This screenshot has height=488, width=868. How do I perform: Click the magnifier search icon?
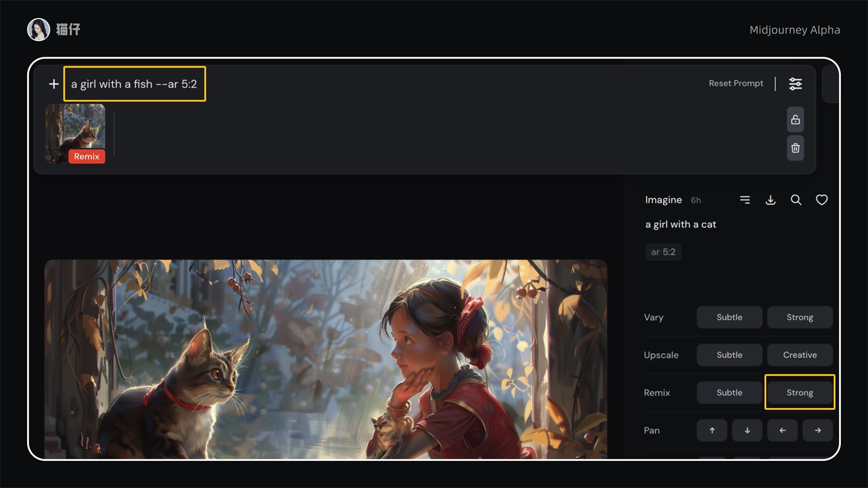796,200
